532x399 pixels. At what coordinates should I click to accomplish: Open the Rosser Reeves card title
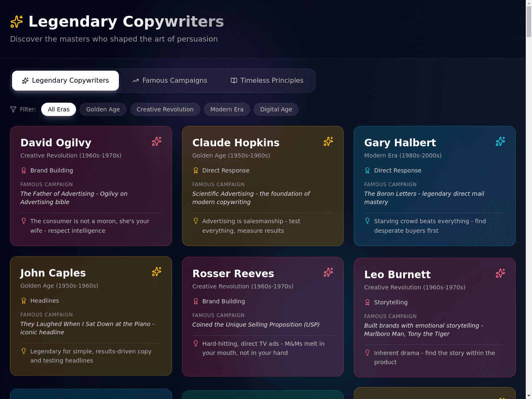[x=233, y=273]
